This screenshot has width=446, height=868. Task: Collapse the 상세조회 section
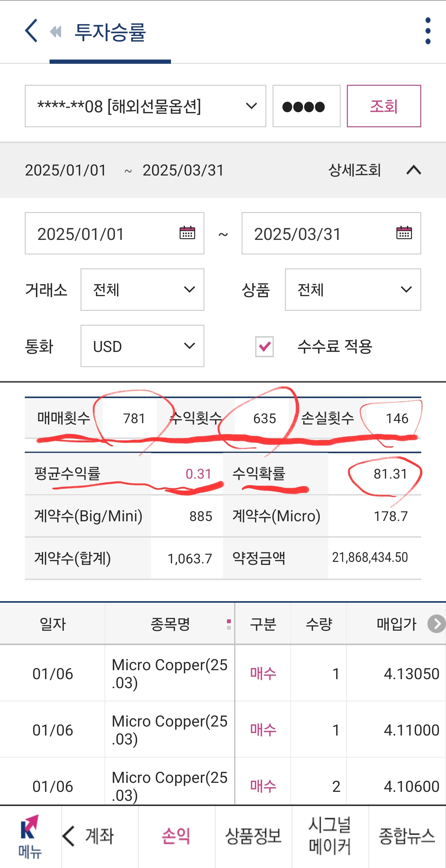tap(413, 170)
